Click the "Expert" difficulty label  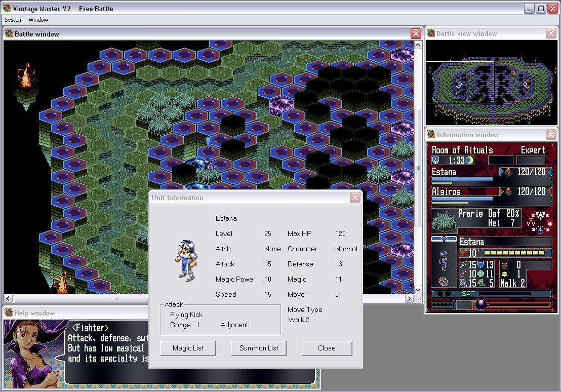pos(533,150)
